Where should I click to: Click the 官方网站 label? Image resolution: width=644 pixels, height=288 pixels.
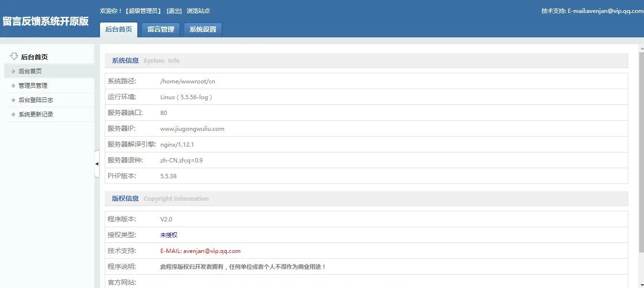tap(122, 283)
